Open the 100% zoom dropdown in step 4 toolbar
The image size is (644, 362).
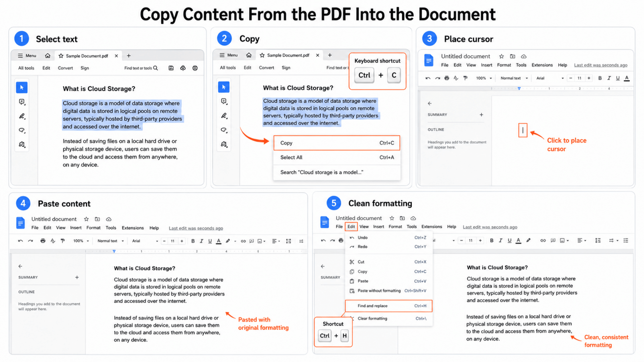point(81,241)
